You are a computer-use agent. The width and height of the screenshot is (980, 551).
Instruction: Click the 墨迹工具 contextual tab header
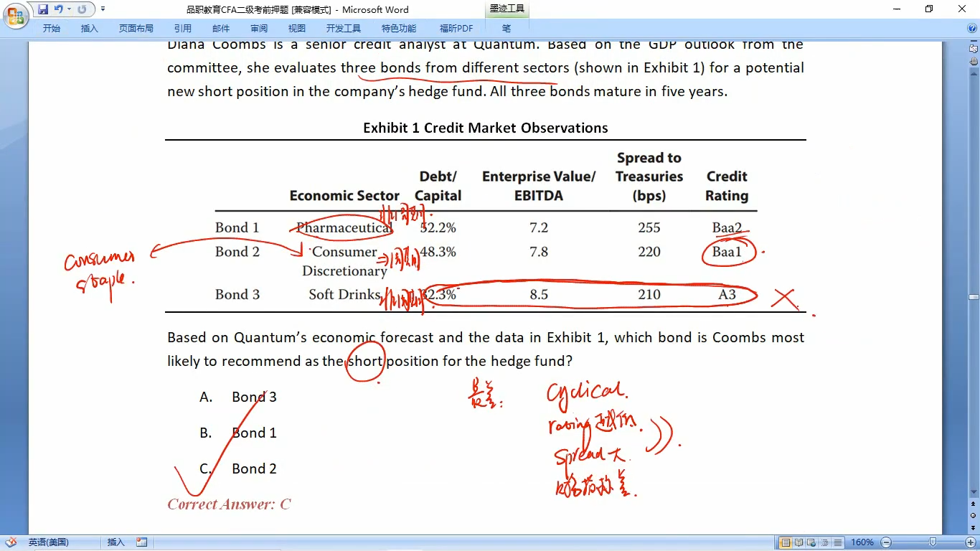(507, 9)
